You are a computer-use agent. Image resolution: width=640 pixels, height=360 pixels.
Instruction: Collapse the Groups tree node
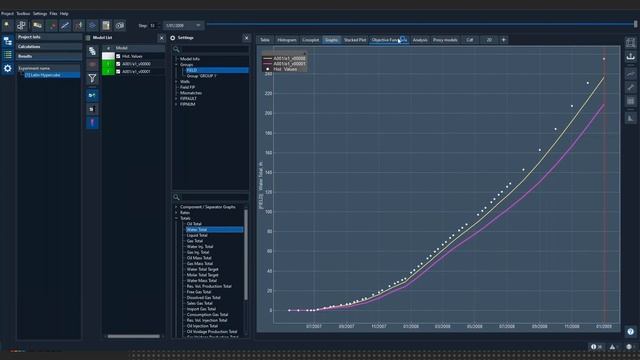[176, 64]
